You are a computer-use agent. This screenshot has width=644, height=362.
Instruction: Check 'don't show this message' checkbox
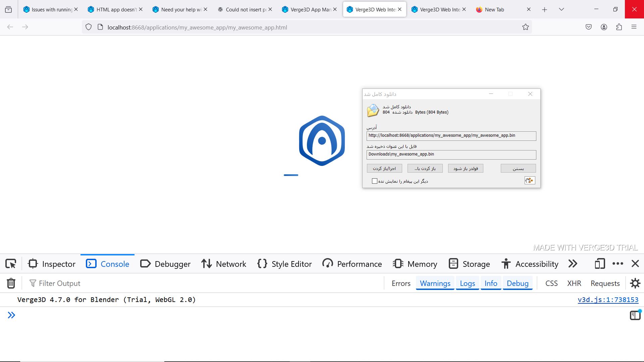tap(375, 181)
